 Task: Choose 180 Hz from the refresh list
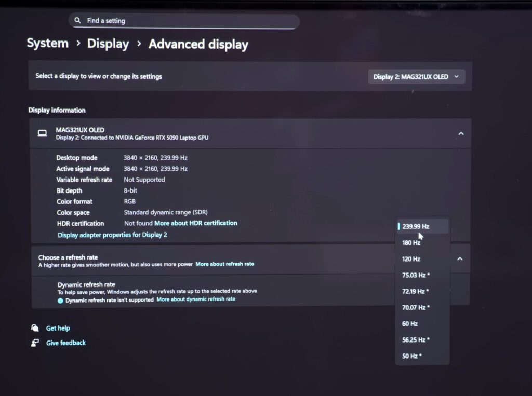click(x=411, y=242)
